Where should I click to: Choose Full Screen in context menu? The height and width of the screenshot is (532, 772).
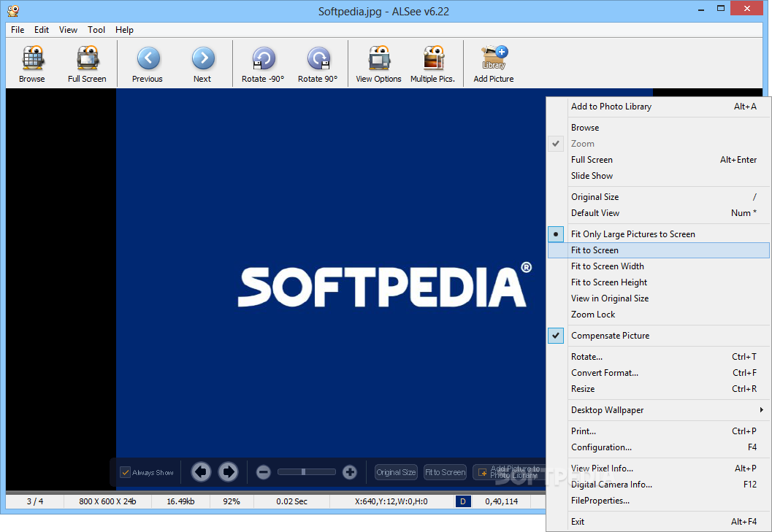658,160
